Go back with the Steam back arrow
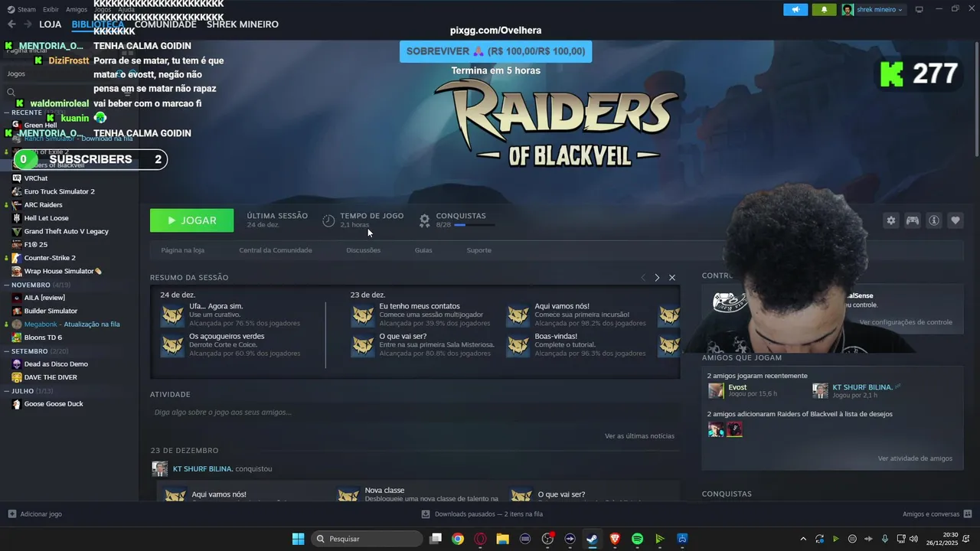 pos(11,24)
